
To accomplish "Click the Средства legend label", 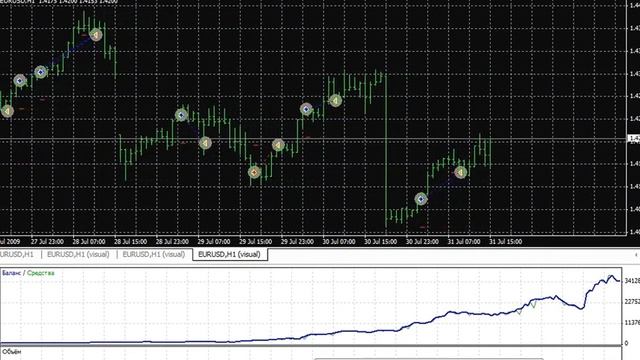I will (41, 273).
